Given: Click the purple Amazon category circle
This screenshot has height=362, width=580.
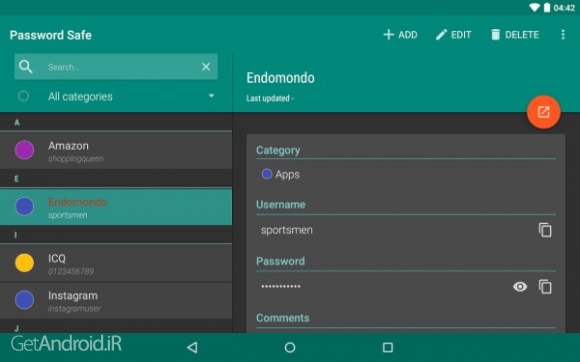Looking at the screenshot, I should click(x=24, y=150).
